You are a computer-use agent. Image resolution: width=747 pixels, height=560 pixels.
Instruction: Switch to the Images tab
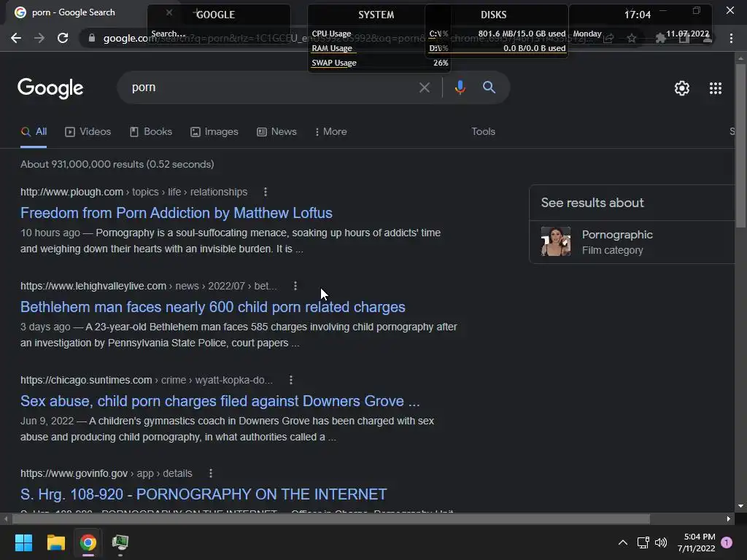tap(214, 132)
